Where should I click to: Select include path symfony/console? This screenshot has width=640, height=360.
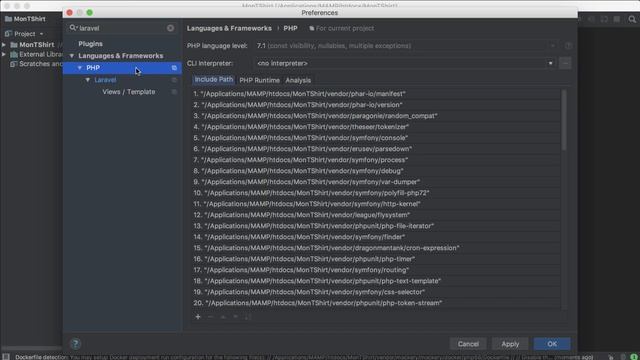[x=376, y=138]
